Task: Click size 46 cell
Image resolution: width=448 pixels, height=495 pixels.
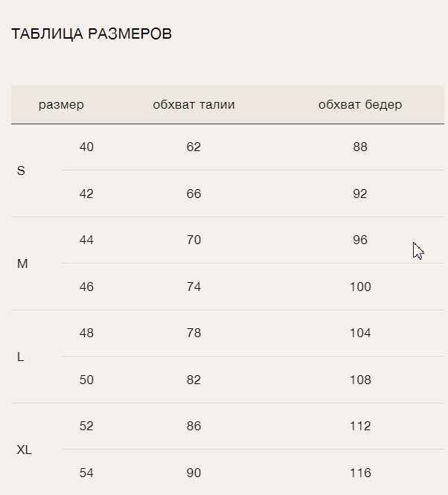Action: pyautogui.click(x=86, y=287)
